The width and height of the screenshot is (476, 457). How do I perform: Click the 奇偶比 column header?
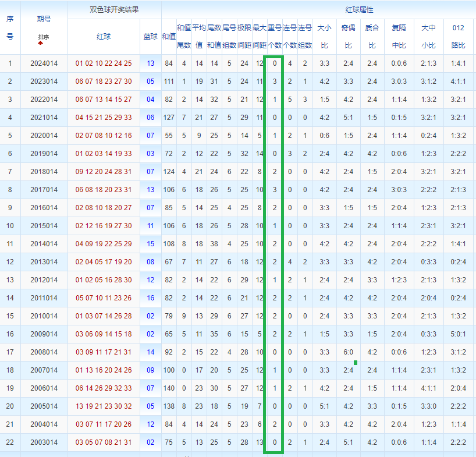coord(348,37)
